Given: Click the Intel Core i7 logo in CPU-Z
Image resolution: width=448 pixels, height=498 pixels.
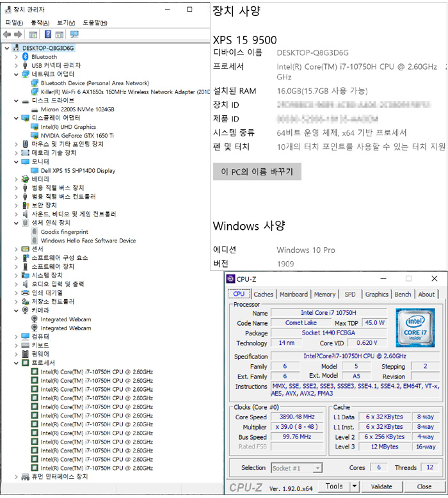Looking at the screenshot, I should 415,328.
